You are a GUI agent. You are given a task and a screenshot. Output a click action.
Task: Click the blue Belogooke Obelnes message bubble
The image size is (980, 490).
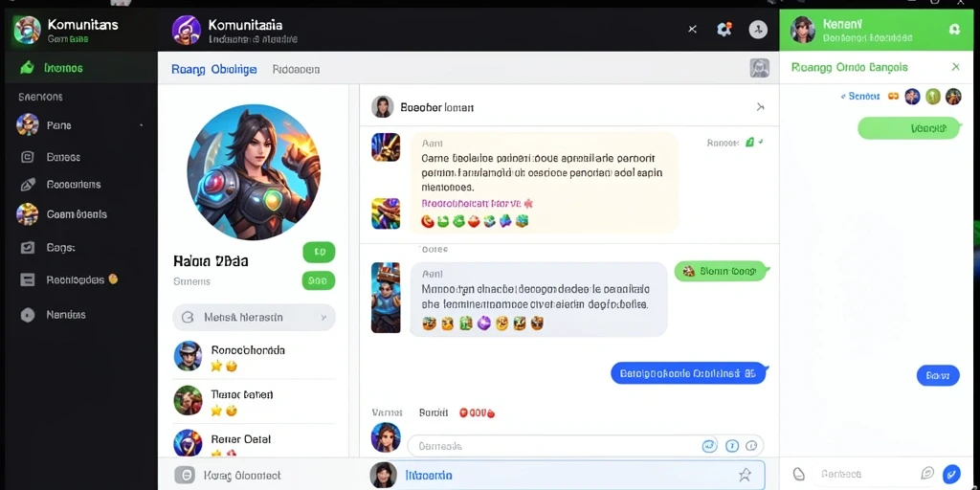(687, 374)
